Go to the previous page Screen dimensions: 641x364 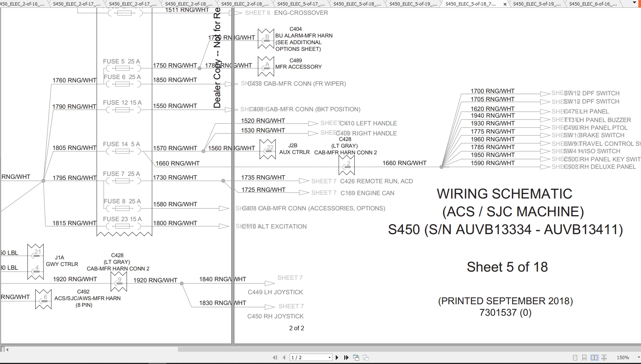coord(284,357)
